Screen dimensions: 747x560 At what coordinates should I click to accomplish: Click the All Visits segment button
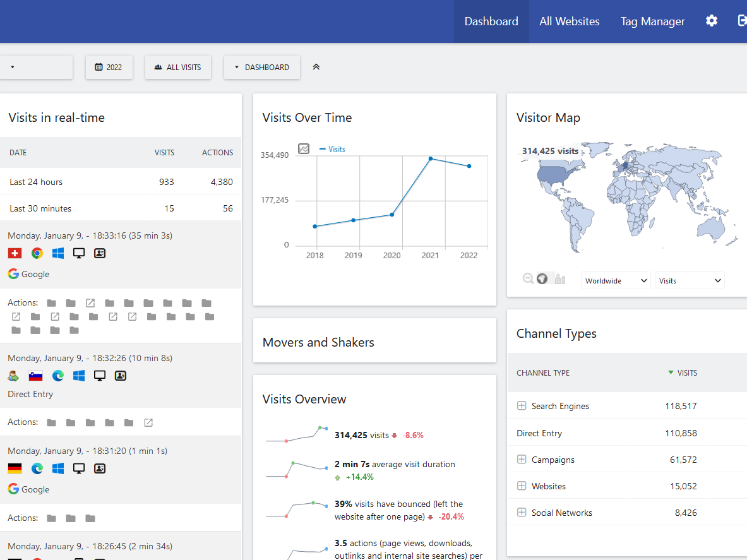point(177,67)
